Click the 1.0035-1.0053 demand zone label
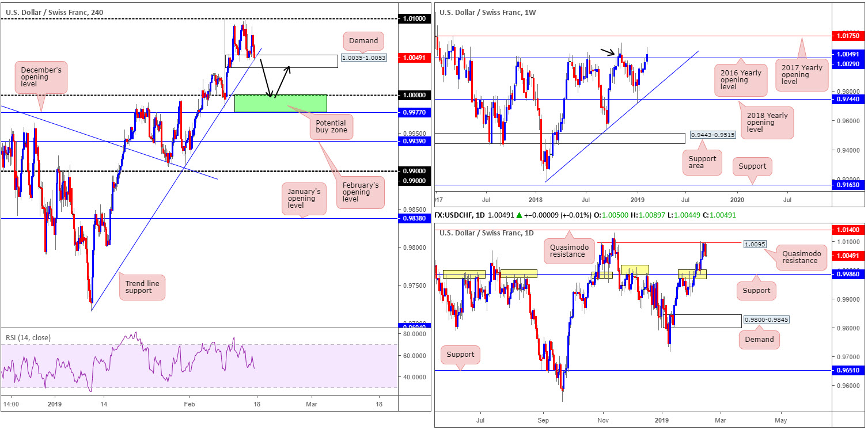This screenshot has width=868, height=430. 363,58
